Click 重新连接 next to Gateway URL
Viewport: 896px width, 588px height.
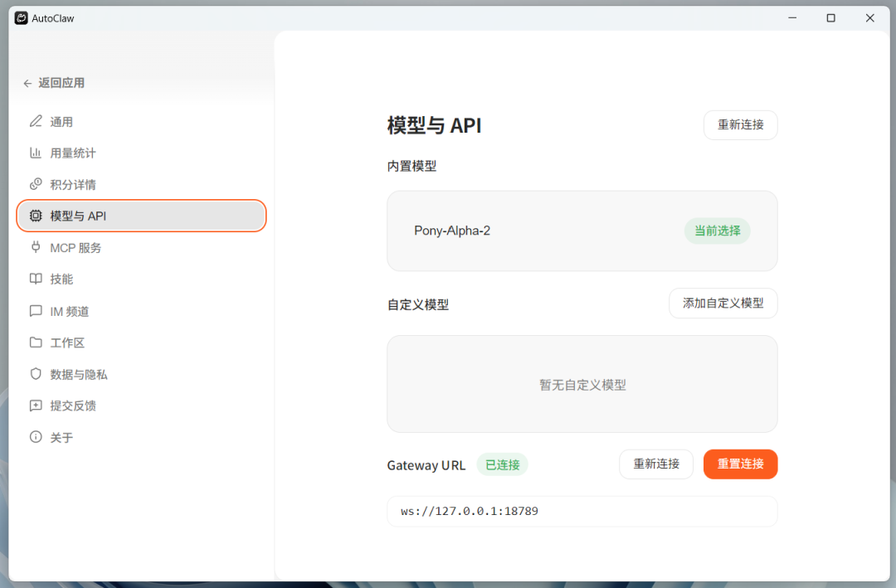click(x=655, y=464)
